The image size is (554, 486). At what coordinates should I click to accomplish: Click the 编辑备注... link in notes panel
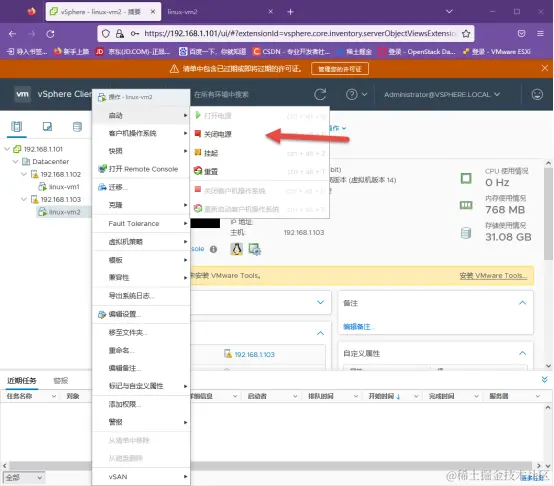359,327
